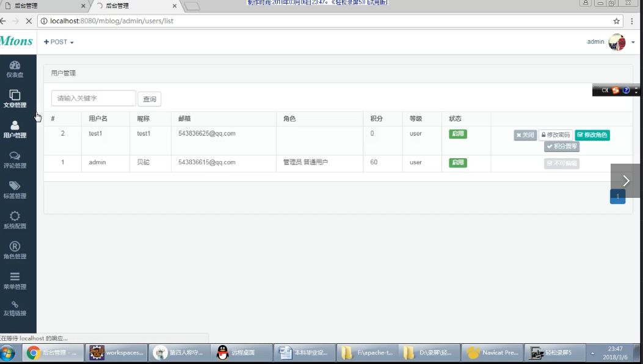Open the QQ 远程桌面 taskbar item
The width and height of the screenshot is (643, 364).
[x=242, y=352]
